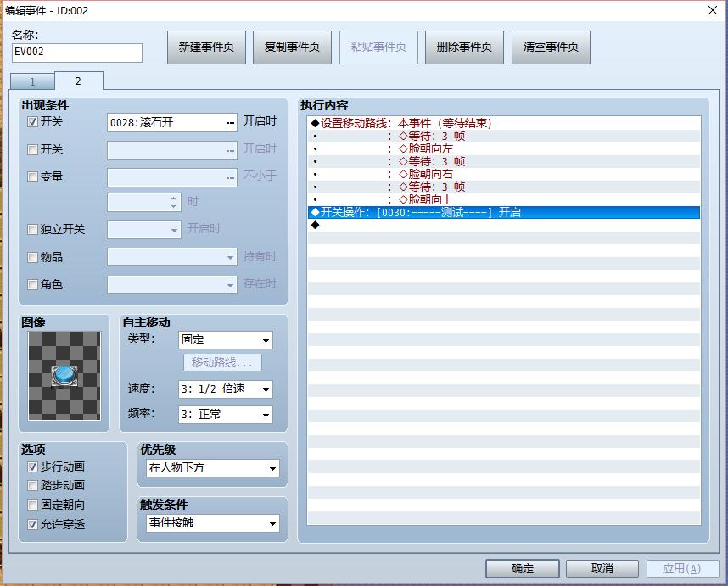Click the 名称 field containing EV002

point(77,53)
